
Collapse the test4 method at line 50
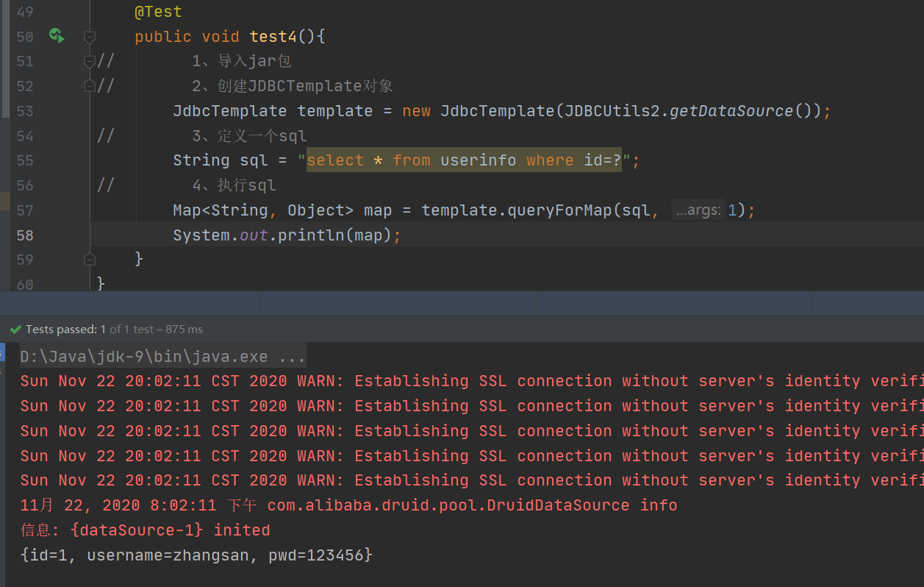point(90,36)
